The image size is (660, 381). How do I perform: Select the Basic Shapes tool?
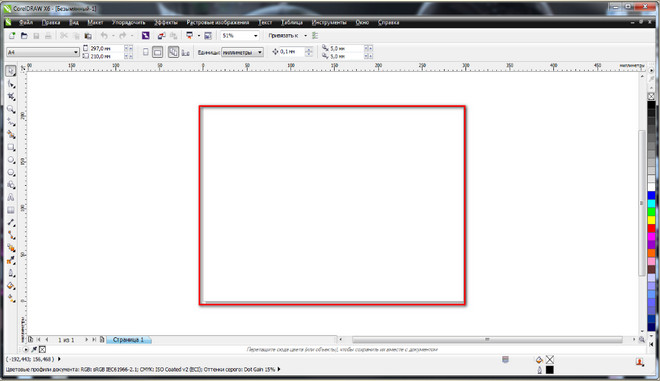pos(11,185)
